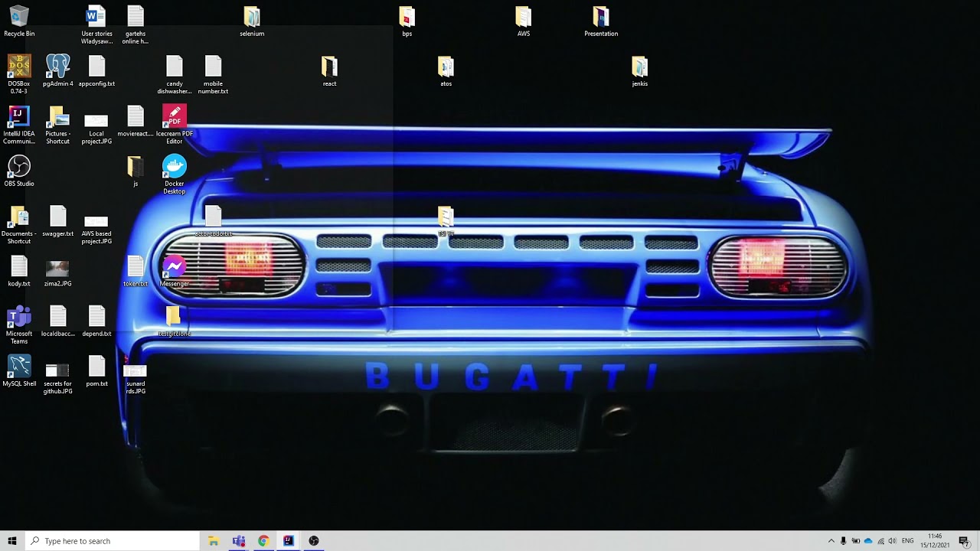Open the react folder
This screenshot has height=551, width=980.
pyautogui.click(x=329, y=71)
